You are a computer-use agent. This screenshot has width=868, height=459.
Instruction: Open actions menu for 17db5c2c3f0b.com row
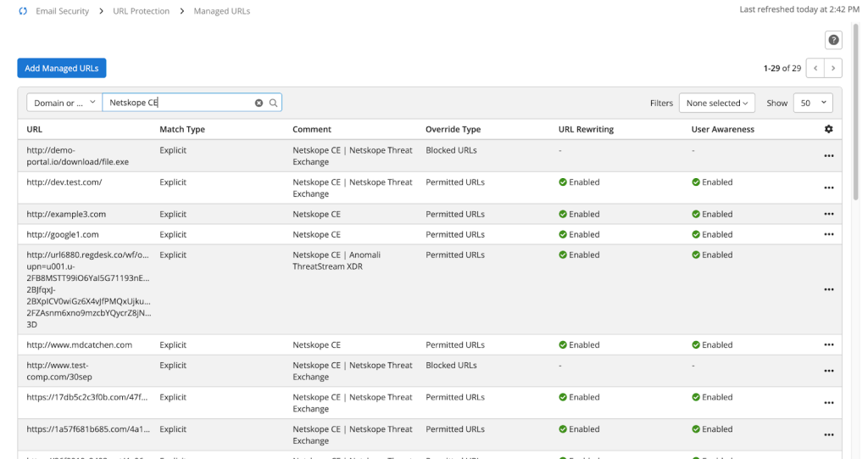coord(829,403)
